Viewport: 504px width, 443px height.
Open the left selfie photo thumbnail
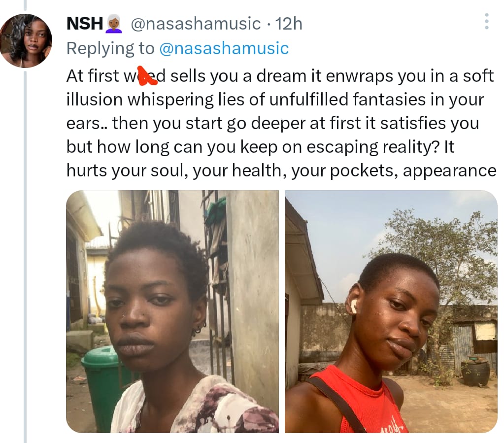[x=172, y=311]
